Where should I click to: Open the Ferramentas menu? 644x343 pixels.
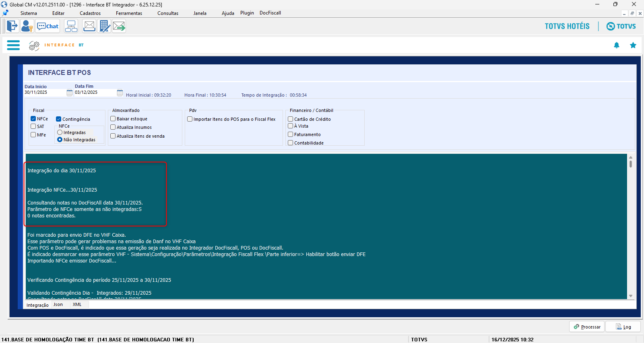point(129,13)
